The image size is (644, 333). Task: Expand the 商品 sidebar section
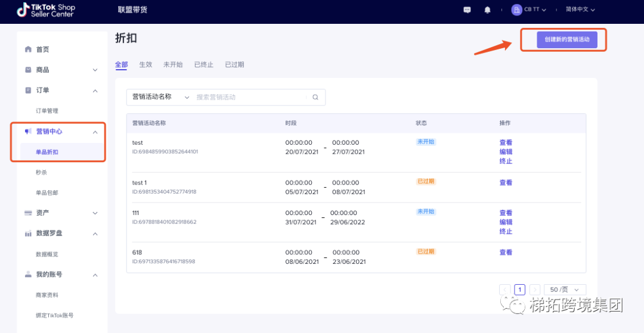[95, 70]
